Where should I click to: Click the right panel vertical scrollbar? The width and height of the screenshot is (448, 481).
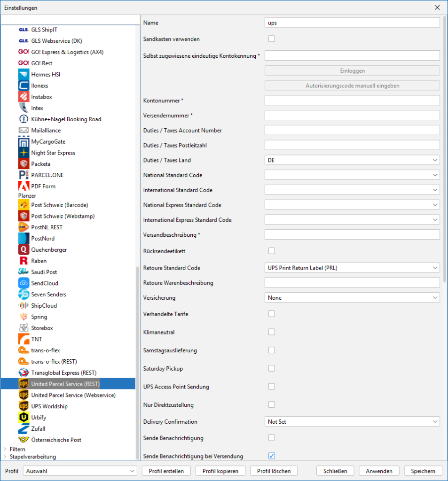click(x=445, y=150)
